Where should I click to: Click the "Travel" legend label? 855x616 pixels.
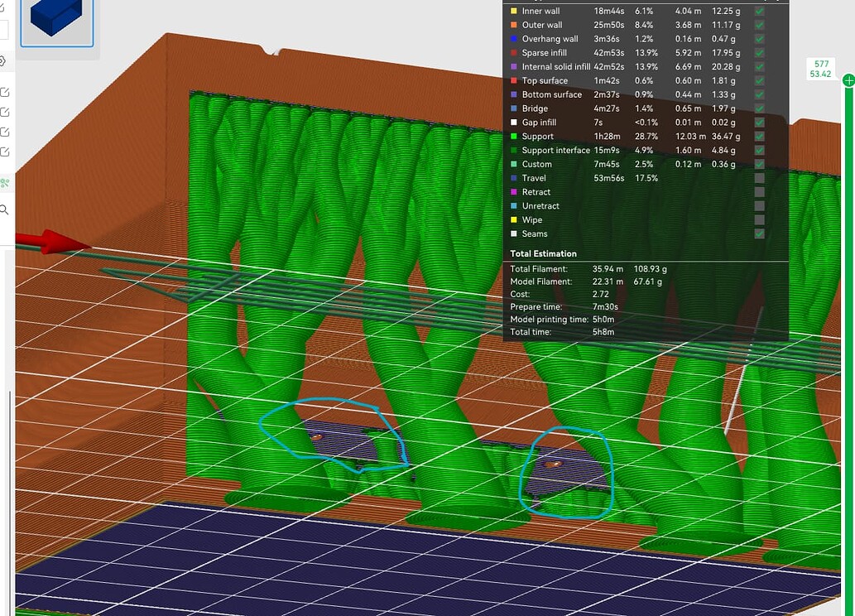(x=534, y=178)
